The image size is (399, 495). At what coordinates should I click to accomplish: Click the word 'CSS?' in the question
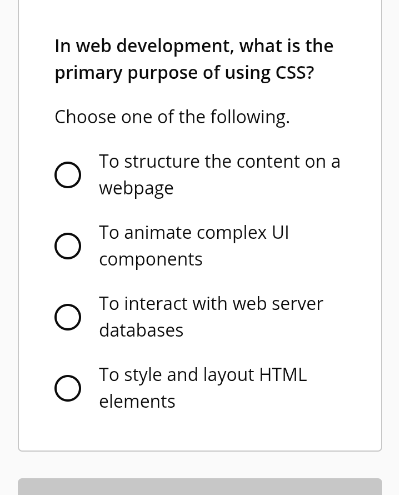[x=295, y=73]
